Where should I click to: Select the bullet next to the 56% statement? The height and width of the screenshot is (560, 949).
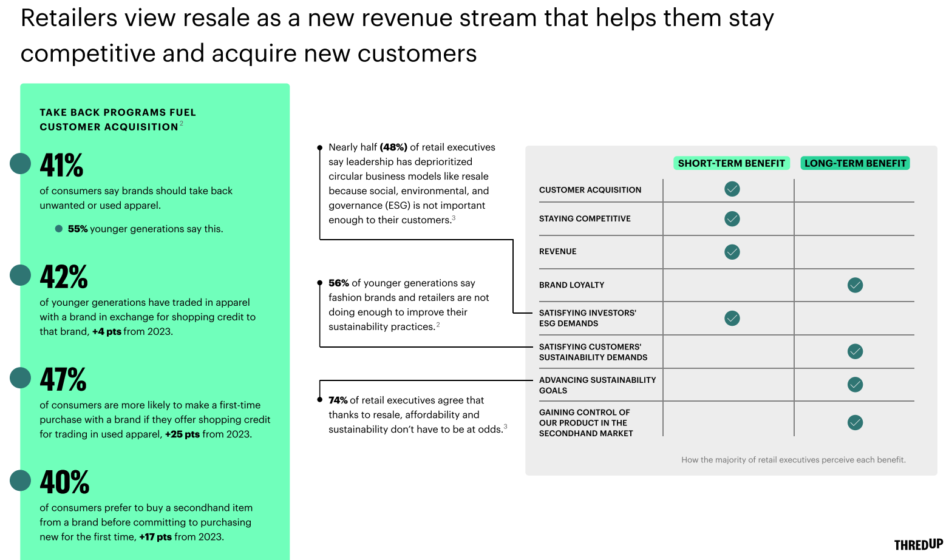(x=321, y=282)
